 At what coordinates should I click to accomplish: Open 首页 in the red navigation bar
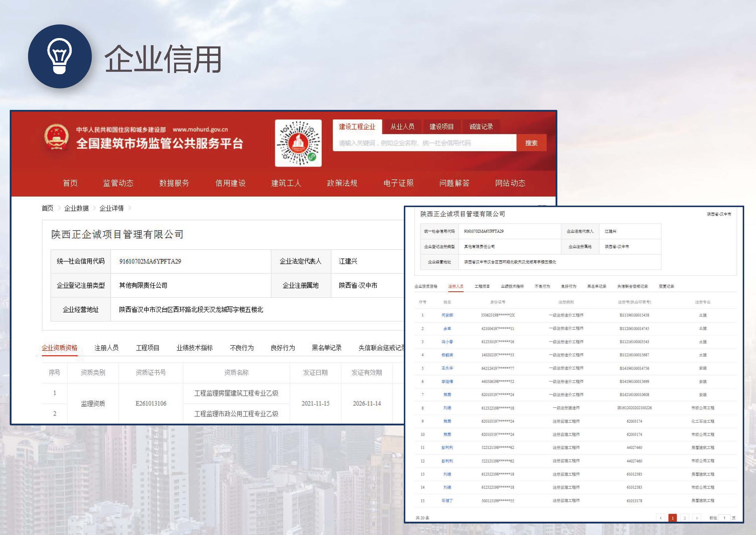(x=70, y=183)
